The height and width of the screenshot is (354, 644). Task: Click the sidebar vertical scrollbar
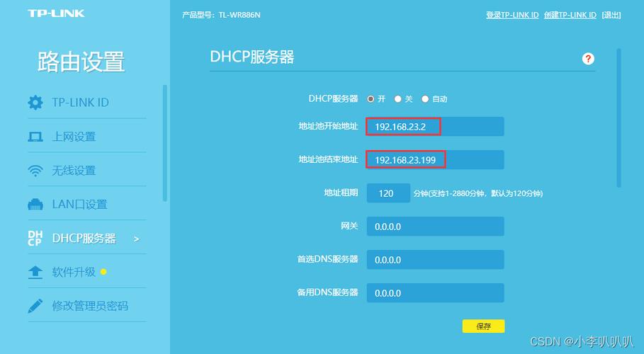click(x=164, y=143)
